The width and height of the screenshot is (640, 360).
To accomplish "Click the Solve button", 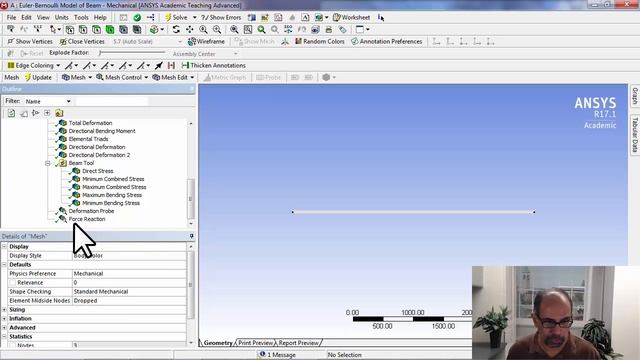I will [176, 18].
